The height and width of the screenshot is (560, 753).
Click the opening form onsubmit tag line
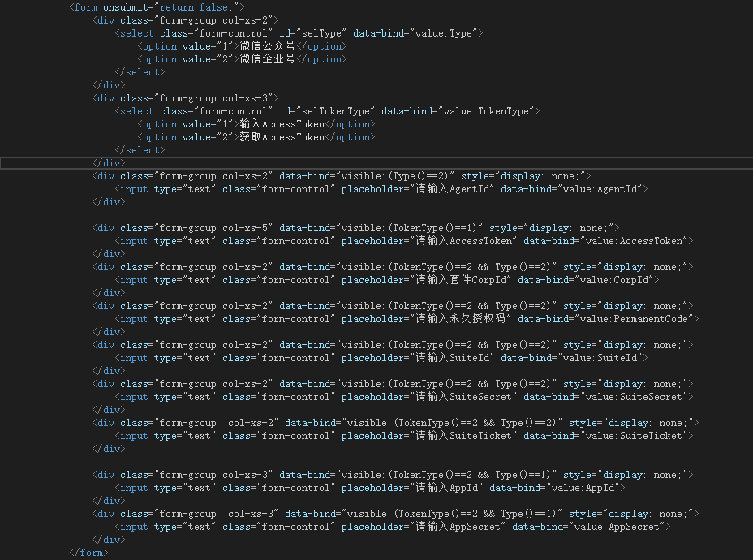click(x=157, y=7)
